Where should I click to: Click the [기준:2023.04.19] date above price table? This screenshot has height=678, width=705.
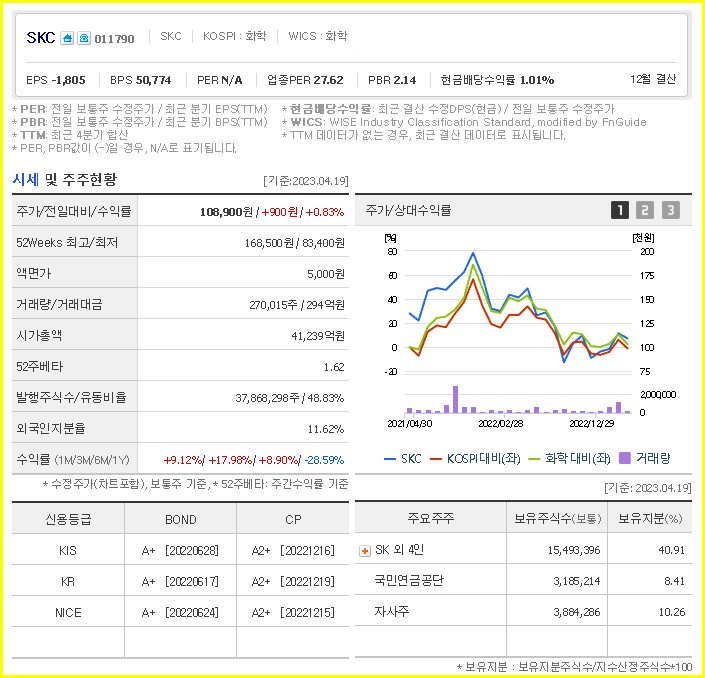coord(306,181)
